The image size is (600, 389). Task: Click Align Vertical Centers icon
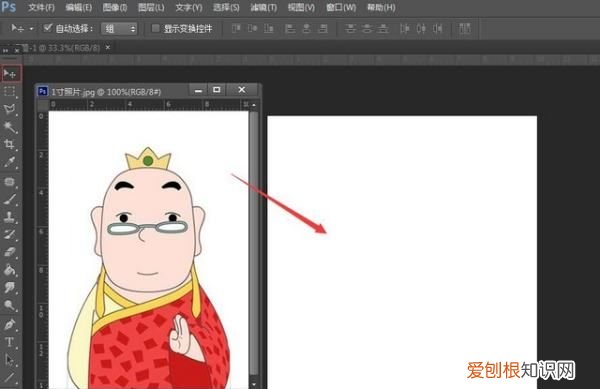click(x=253, y=28)
